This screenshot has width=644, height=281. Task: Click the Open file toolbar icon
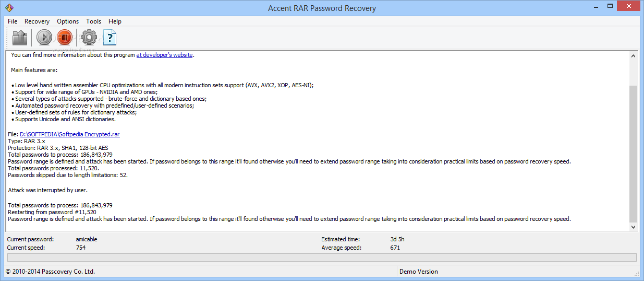(20, 38)
